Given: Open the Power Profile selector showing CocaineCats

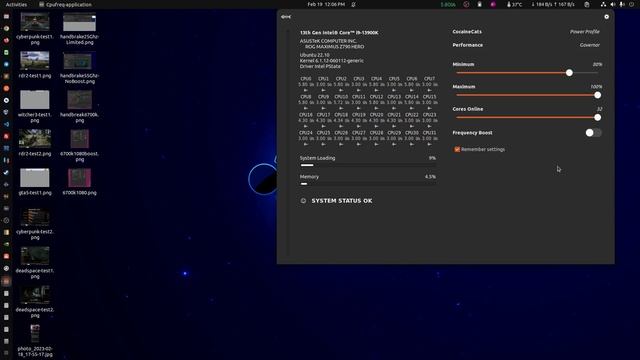Looking at the screenshot, I should 526,32.
